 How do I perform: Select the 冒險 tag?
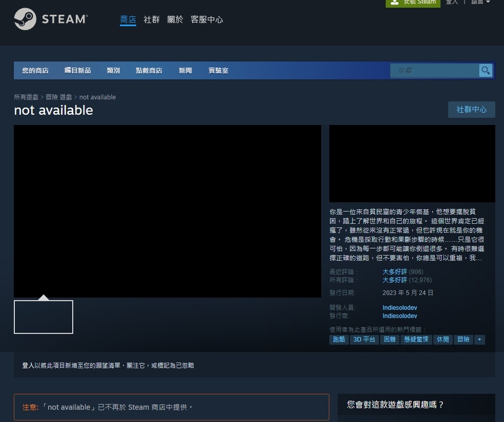463,340
